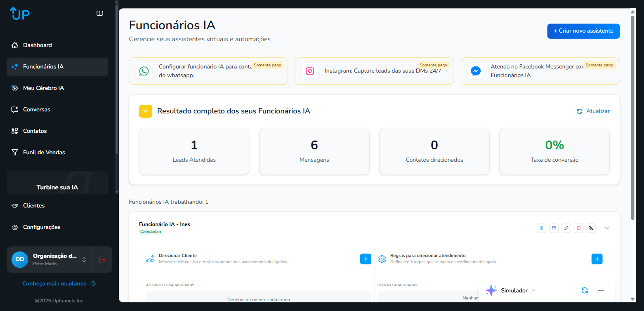Click the clock icon for assistant Ines
The image size is (644, 311).
pyautogui.click(x=542, y=228)
